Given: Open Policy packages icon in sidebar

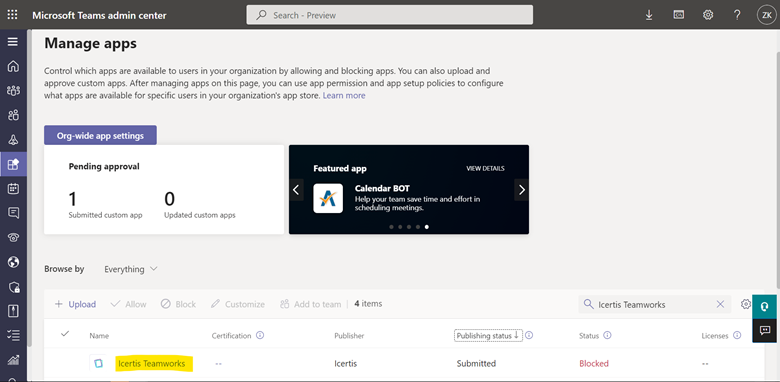Looking at the screenshot, I should tap(13, 311).
